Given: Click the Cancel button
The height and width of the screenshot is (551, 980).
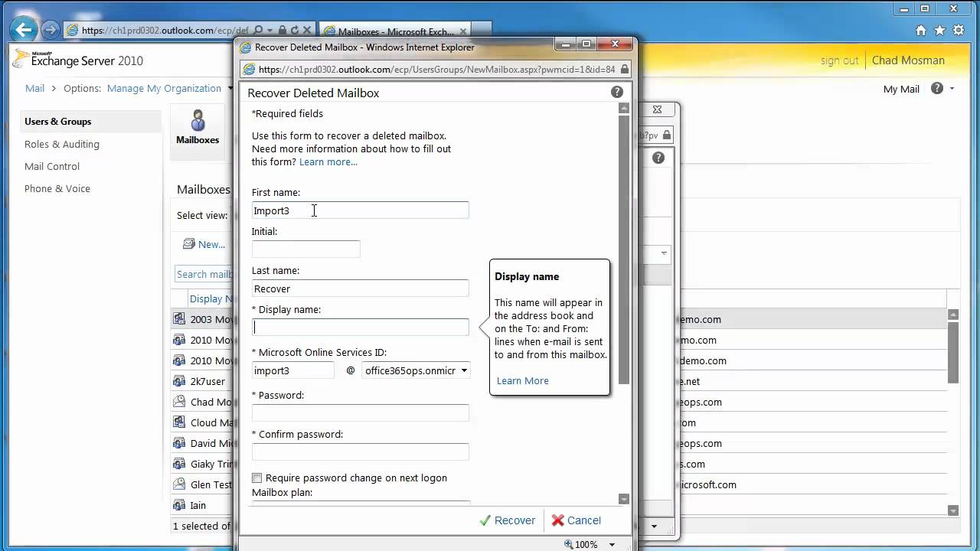Looking at the screenshot, I should click(x=577, y=520).
